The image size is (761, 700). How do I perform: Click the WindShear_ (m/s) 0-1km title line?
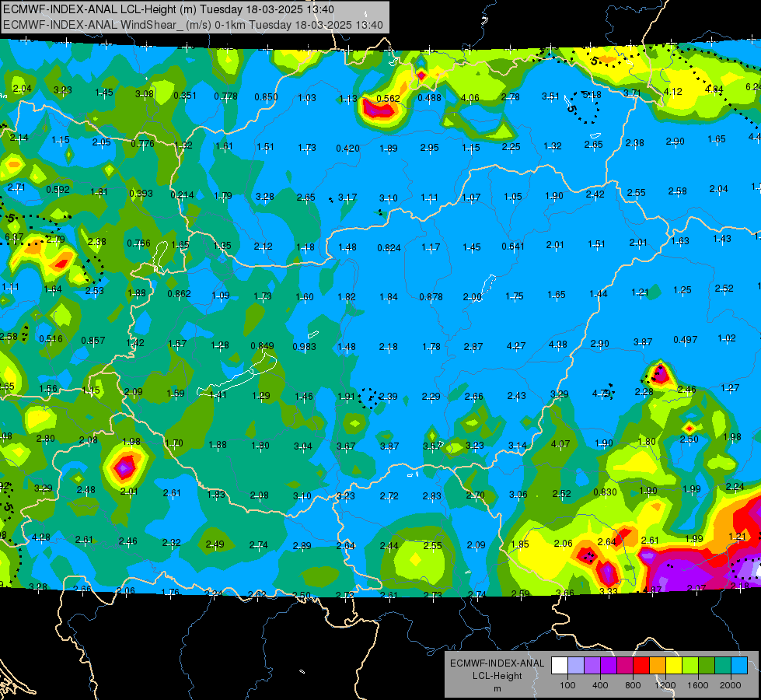click(193, 25)
